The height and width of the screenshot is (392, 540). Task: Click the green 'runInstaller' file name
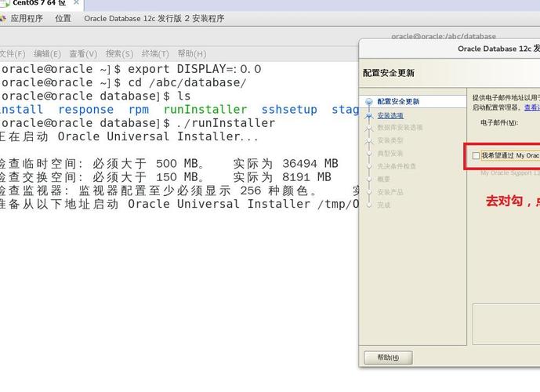tap(205, 110)
